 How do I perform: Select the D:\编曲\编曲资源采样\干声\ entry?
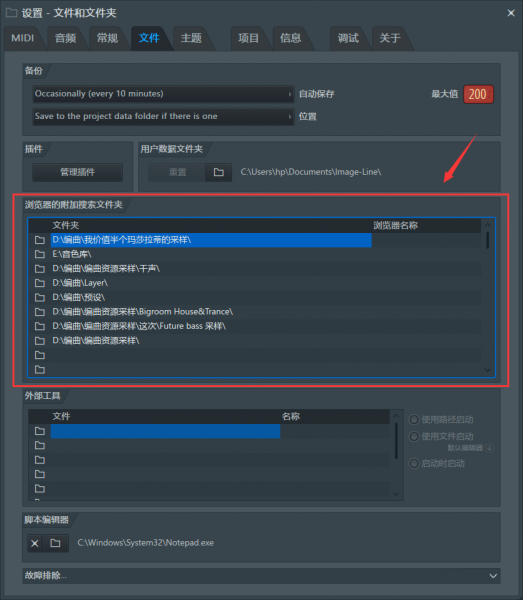tap(211, 269)
